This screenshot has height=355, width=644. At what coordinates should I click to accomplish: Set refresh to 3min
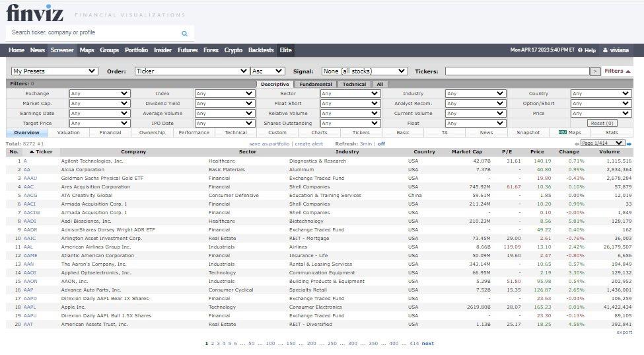(x=365, y=144)
